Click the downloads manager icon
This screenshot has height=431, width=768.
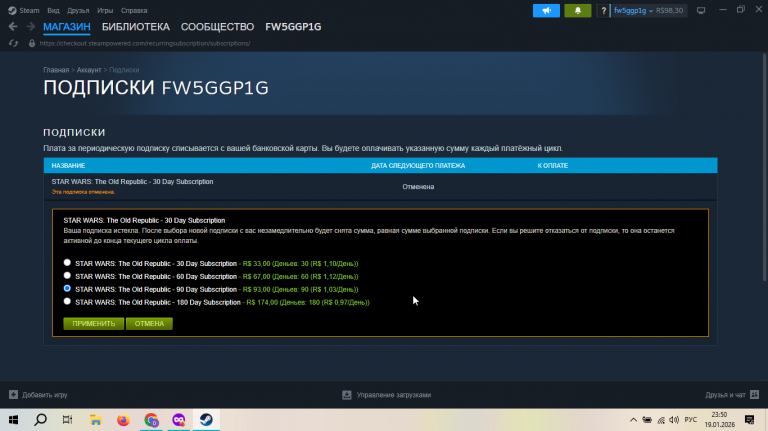pyautogui.click(x=347, y=395)
